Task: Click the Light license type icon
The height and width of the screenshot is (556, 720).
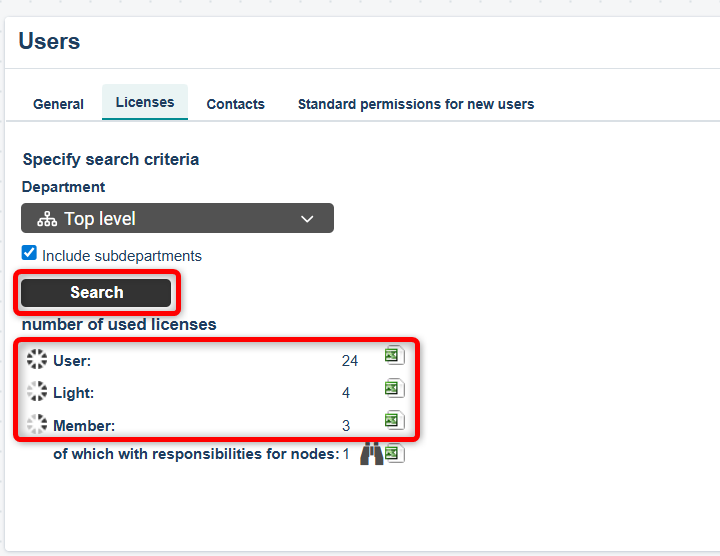Action: 37,392
